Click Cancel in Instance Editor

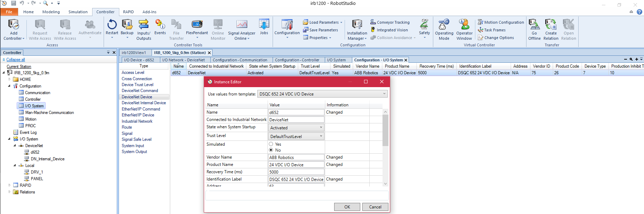point(375,207)
